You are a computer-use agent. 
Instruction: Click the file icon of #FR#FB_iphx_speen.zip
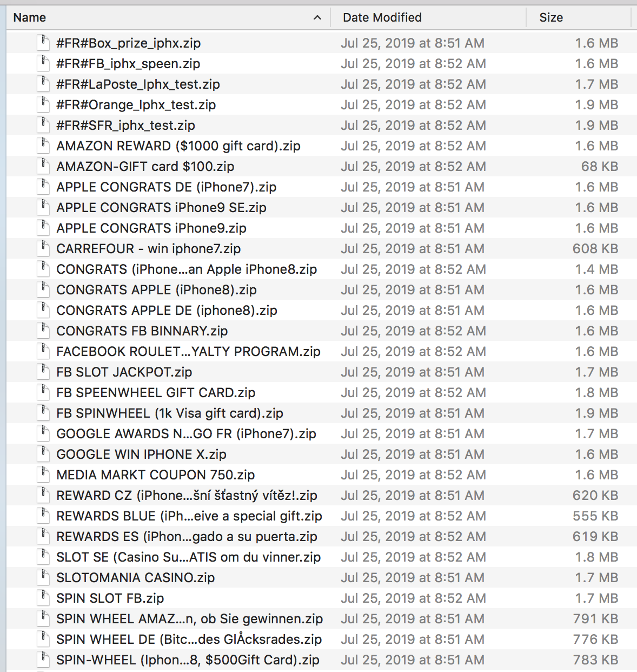[43, 63]
